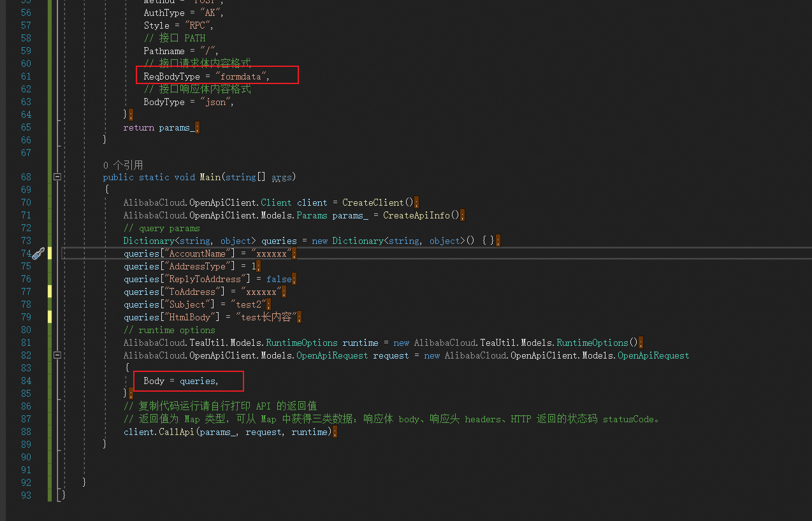
Task: Click line number 74 in the gutter
Action: coord(25,253)
